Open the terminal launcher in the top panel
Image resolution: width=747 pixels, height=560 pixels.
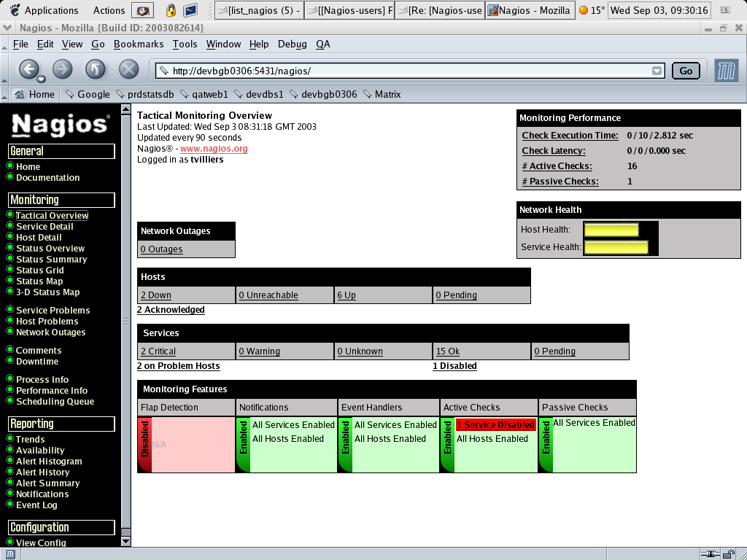pyautogui.click(x=190, y=10)
